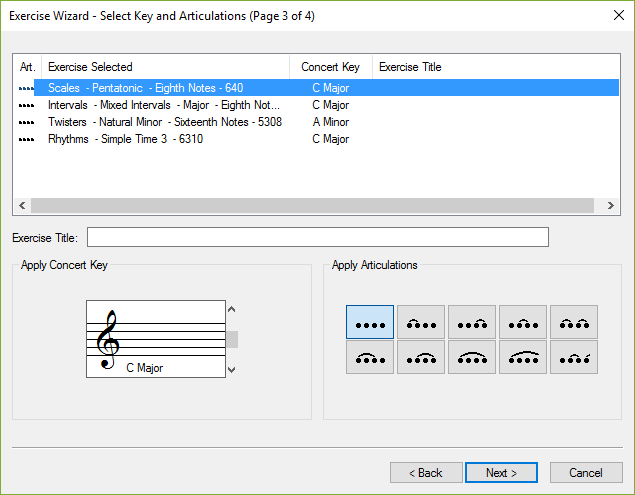Choose articulation slurring middle two notes
This screenshot has height=495, width=635.
tap(523, 322)
